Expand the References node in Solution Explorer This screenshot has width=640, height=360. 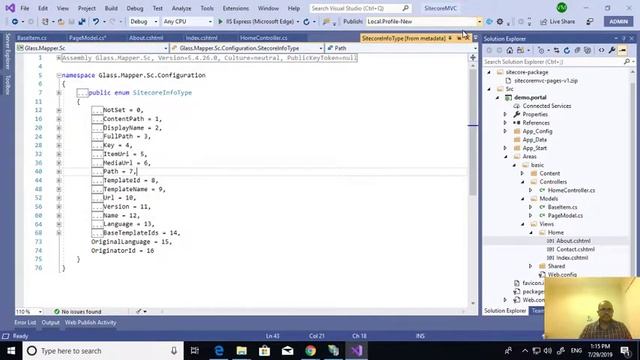[505, 123]
